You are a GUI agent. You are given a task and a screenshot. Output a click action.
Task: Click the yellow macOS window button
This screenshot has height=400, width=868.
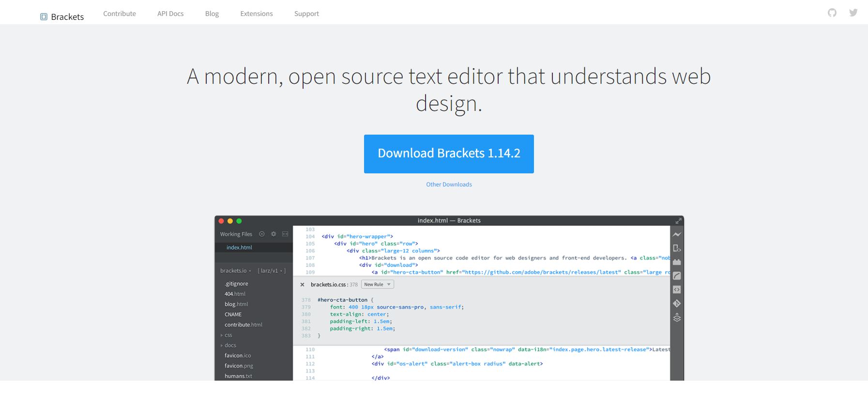pyautogui.click(x=230, y=221)
